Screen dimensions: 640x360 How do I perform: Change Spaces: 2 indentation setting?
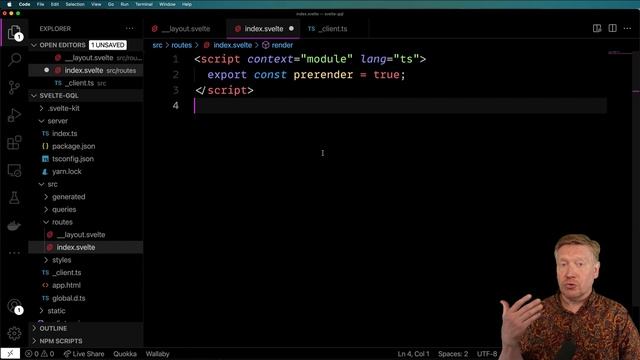(453, 354)
